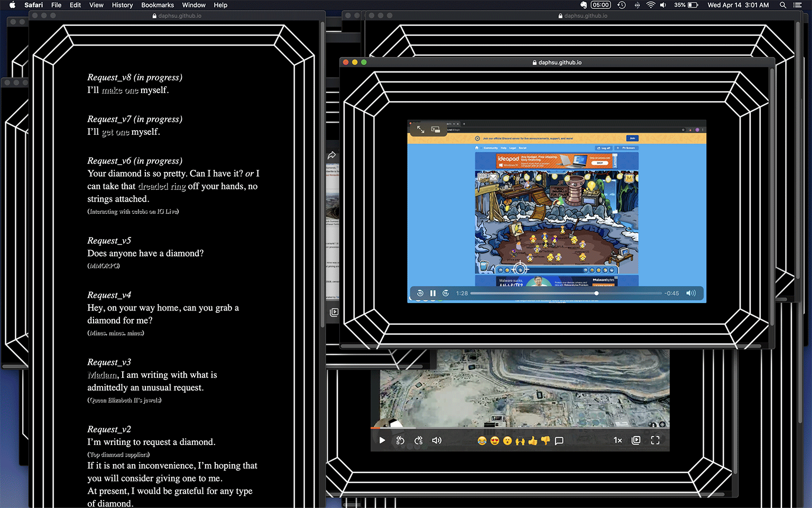React with the thumbs down emoji
Viewport: 812px width, 508px height.
[x=546, y=441]
